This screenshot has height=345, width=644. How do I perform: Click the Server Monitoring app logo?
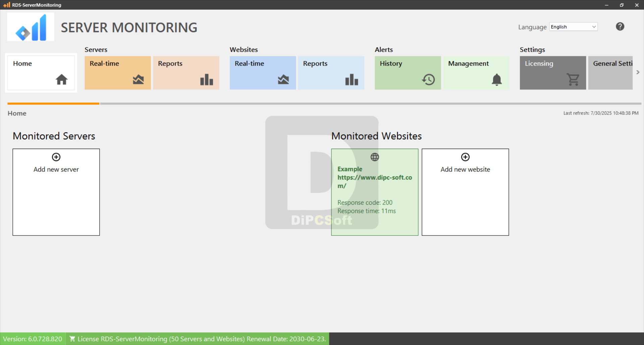pos(31,27)
